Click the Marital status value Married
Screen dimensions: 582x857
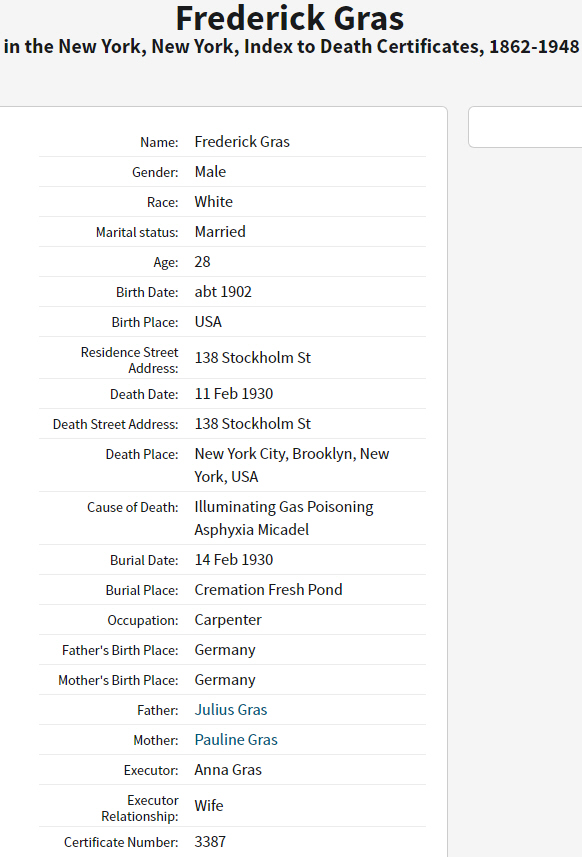(x=220, y=232)
